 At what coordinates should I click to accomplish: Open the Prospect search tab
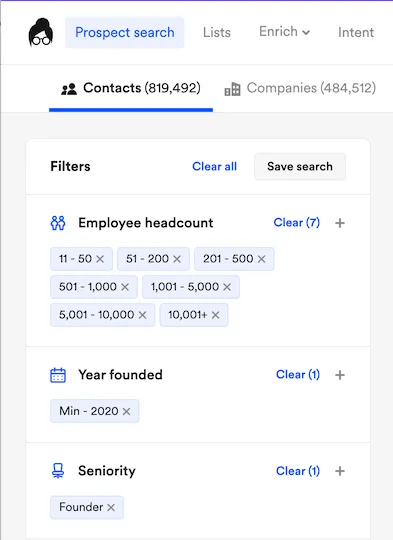pos(125,32)
